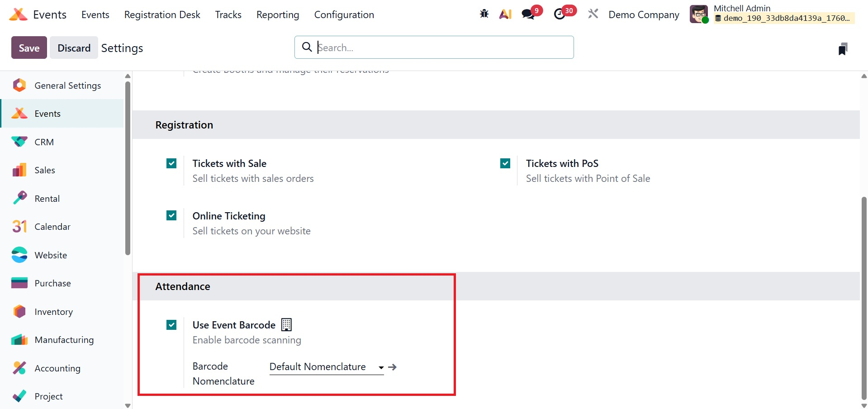Open the activities clock icon
The image size is (868, 409).
560,14
